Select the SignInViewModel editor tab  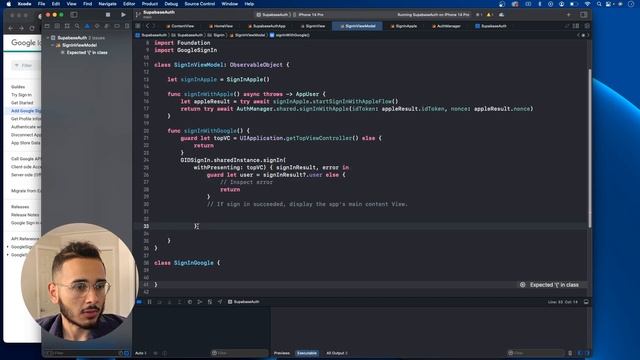(x=358, y=26)
